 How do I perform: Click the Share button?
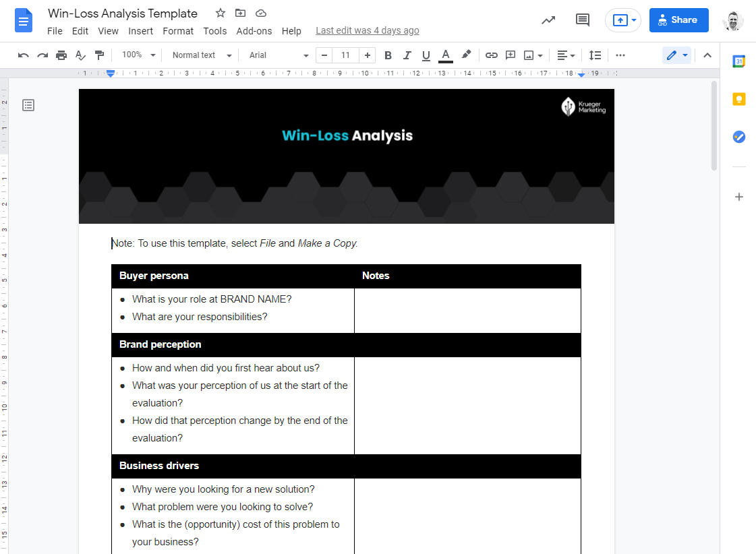[x=679, y=20]
